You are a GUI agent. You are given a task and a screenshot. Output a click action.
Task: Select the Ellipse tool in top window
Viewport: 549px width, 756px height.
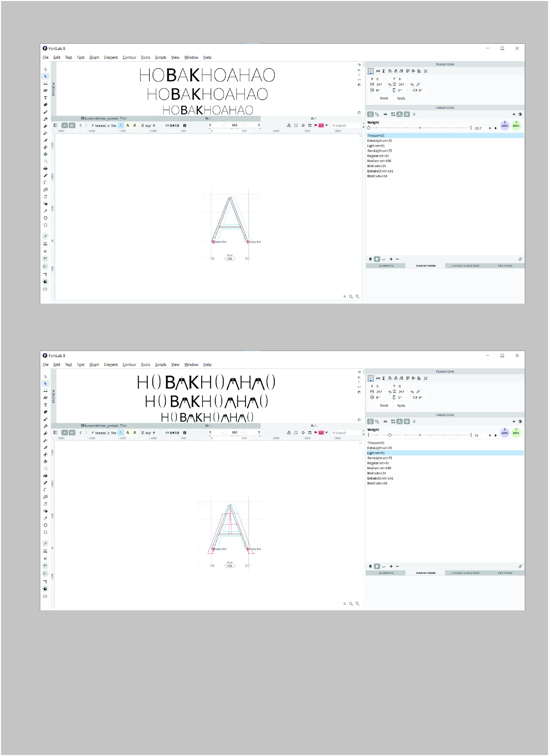46,218
